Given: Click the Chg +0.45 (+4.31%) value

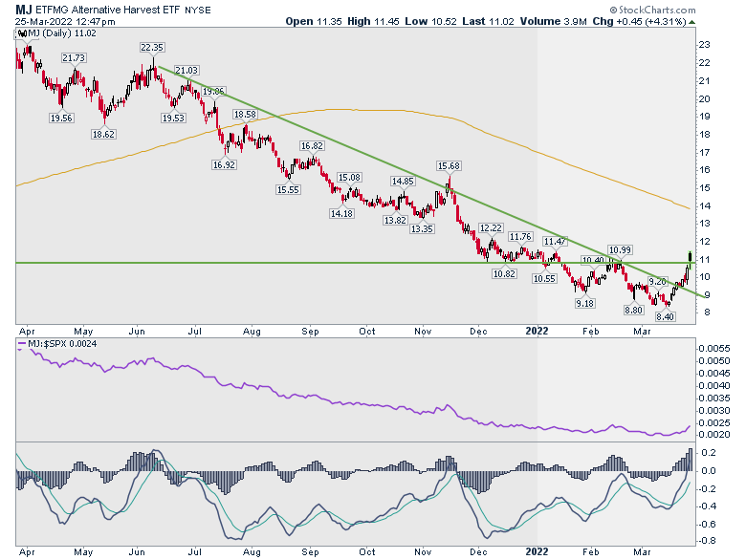Looking at the screenshot, I should (x=640, y=21).
